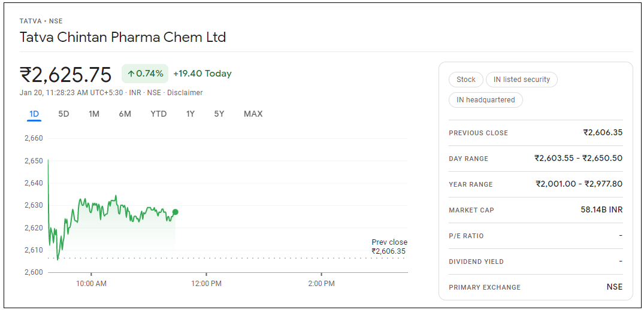Click the green 0.74% change badge
Image resolution: width=644 pixels, height=310 pixels.
(145, 74)
